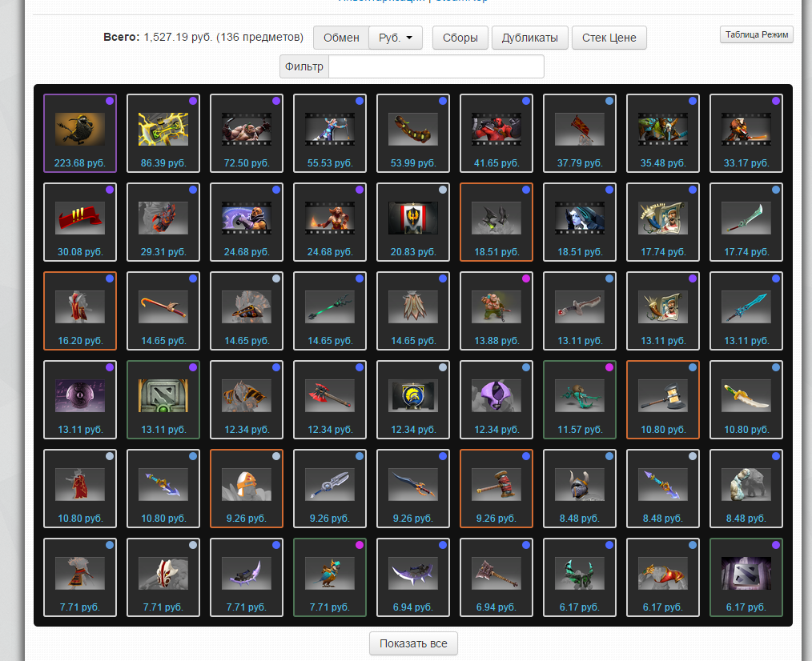
Task: Open the 223.68 руб. item tile
Action: (x=80, y=133)
